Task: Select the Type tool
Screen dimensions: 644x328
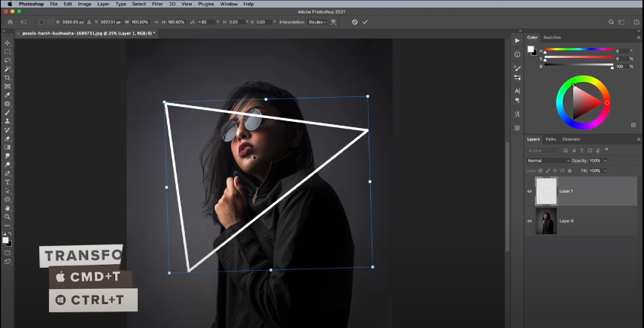Action: click(x=8, y=182)
